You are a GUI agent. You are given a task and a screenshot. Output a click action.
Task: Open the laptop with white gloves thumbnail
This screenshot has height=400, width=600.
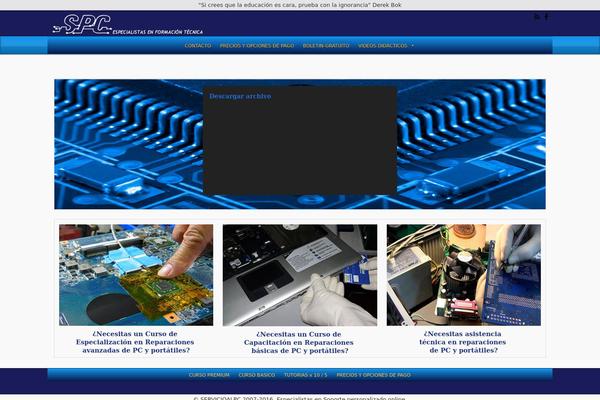point(300,275)
